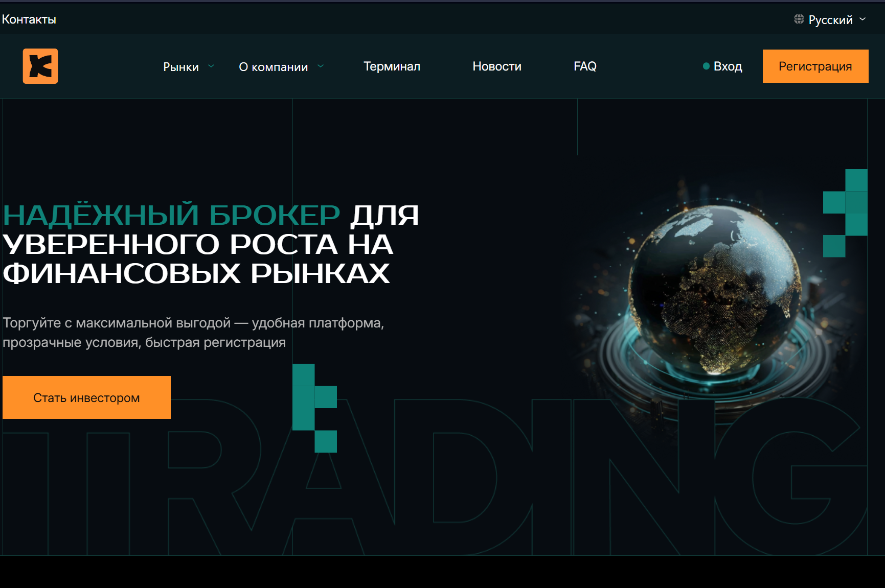Open the Рынки menu
This screenshot has height=588, width=885.
tap(181, 67)
